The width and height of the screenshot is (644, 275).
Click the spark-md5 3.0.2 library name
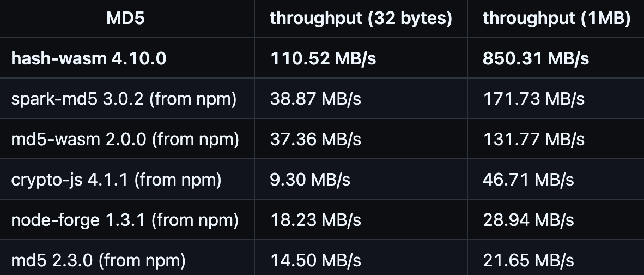[x=124, y=99]
